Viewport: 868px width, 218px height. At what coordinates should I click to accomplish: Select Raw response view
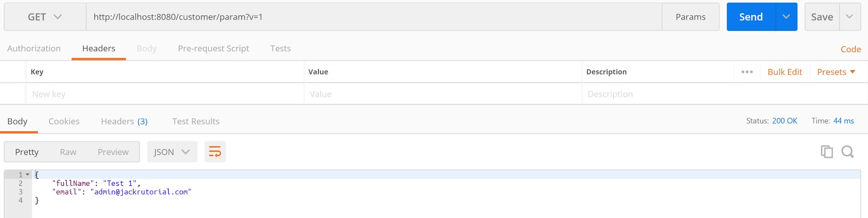(x=68, y=152)
